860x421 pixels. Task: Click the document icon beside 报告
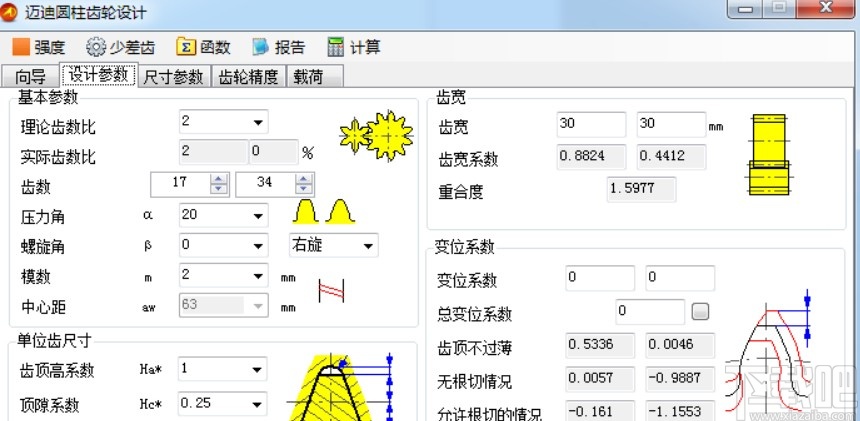[x=261, y=47]
